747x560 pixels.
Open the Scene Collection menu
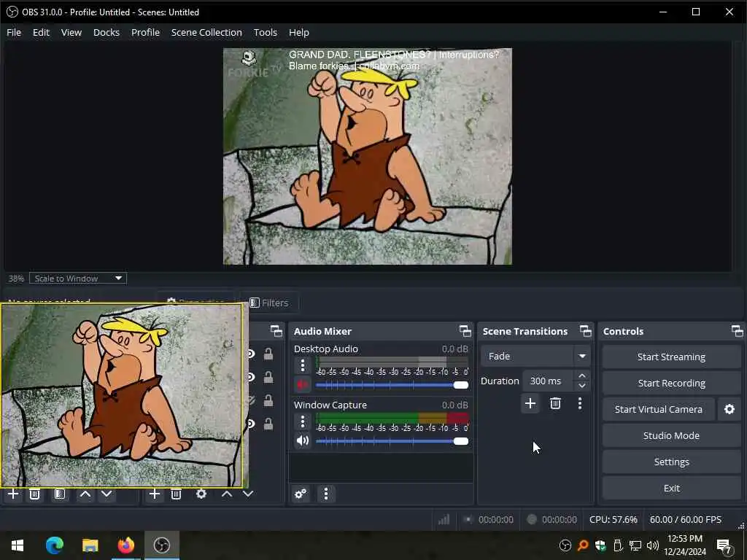pos(206,32)
